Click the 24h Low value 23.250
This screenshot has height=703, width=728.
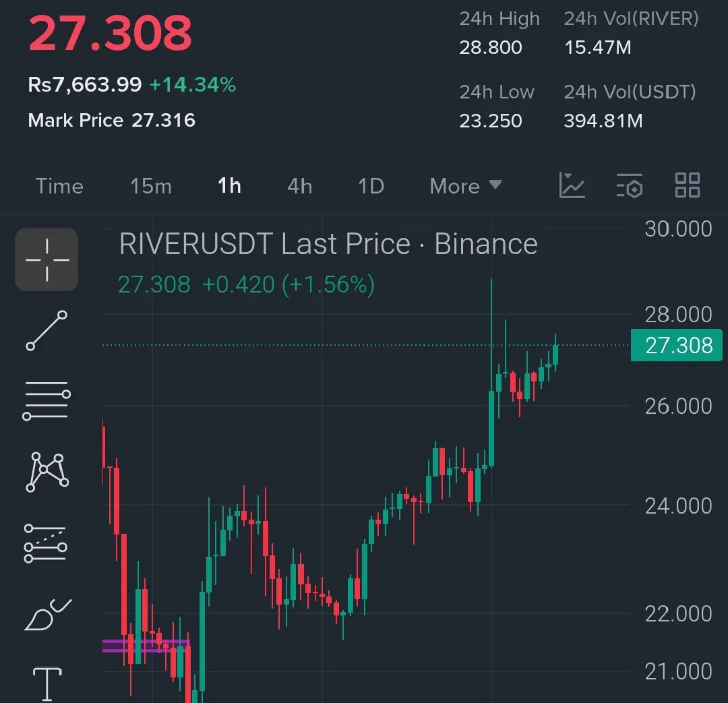pos(491,121)
